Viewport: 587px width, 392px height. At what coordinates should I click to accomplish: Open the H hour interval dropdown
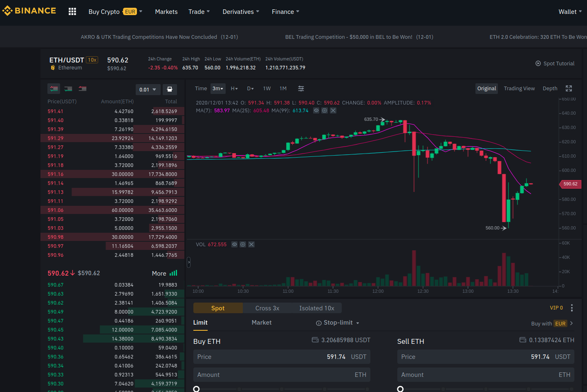[x=234, y=89]
